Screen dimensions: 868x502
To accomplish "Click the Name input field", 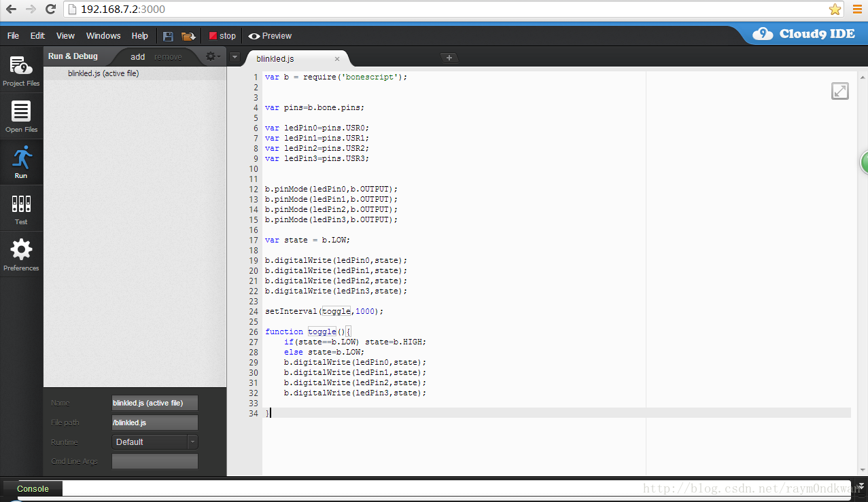I will [x=155, y=403].
